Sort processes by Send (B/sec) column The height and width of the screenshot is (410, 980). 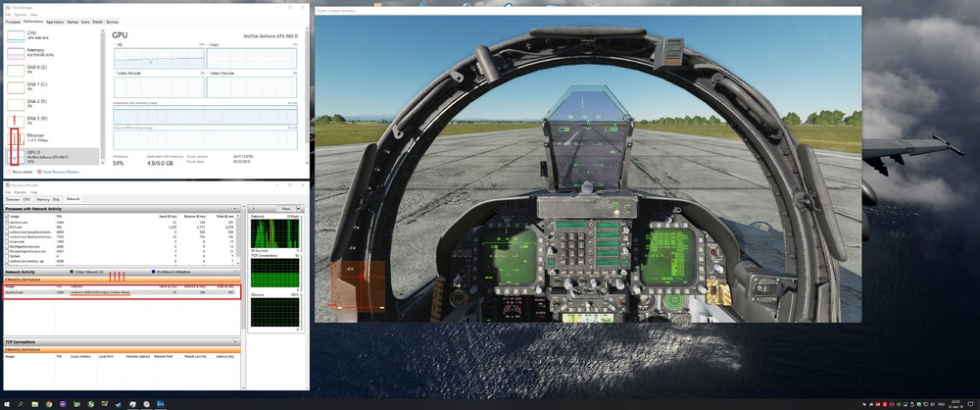pos(170,216)
